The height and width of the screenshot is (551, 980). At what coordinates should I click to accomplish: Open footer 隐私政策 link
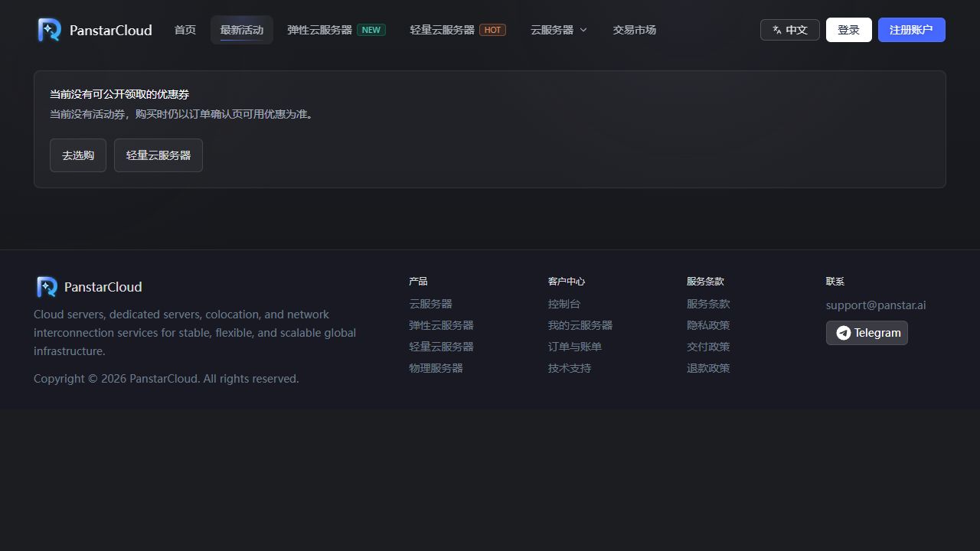tap(708, 325)
